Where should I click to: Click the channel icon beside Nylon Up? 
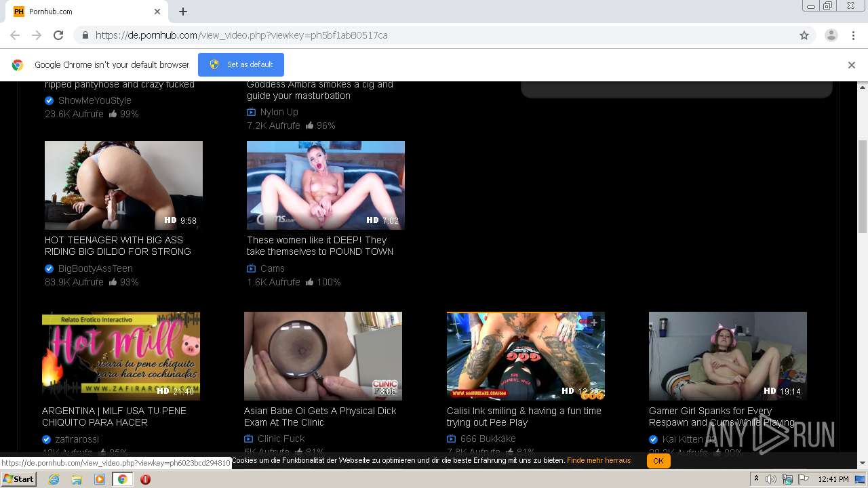tap(251, 112)
